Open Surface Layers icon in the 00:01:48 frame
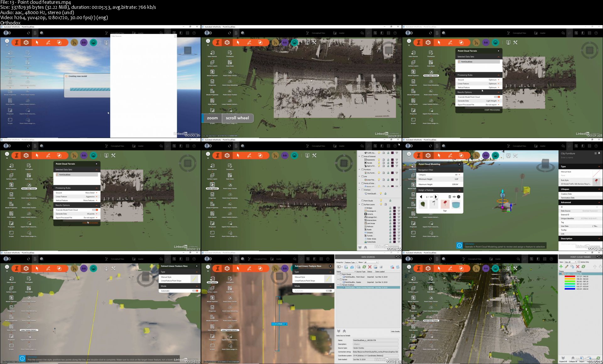The image size is (603, 364). (413, 63)
